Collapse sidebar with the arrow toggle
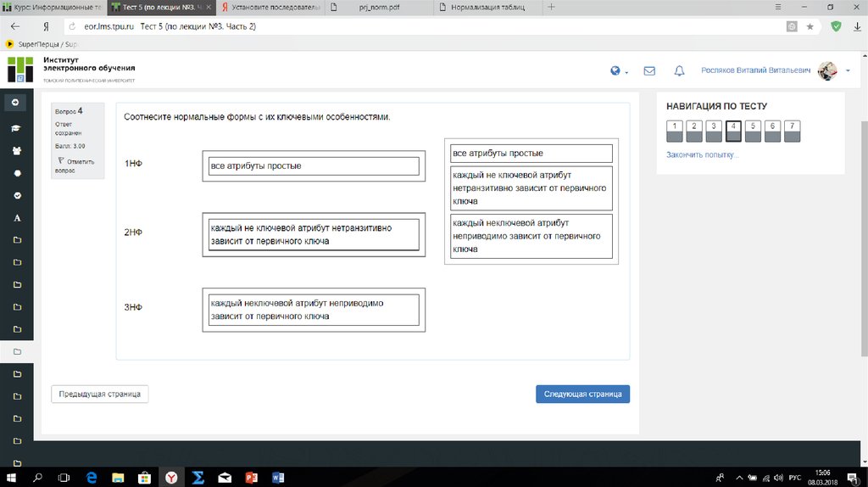Screen dimensions: 868x487 tap(15, 103)
